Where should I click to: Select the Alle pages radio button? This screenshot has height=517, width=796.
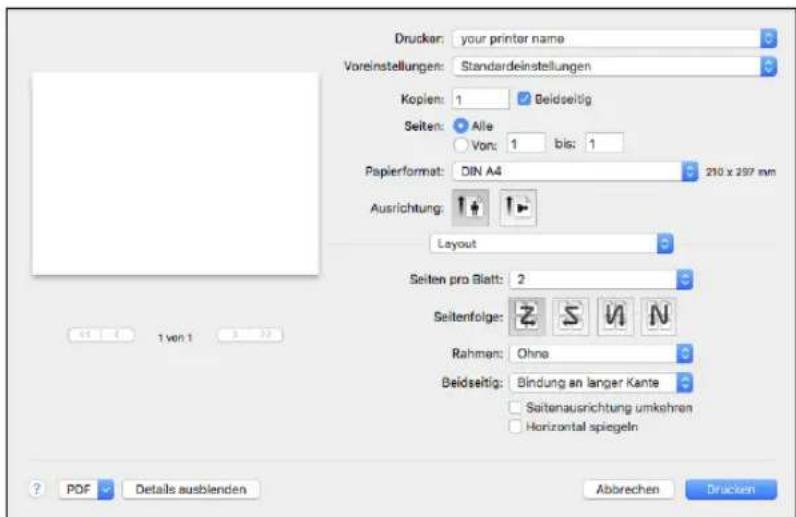pyautogui.click(x=460, y=125)
